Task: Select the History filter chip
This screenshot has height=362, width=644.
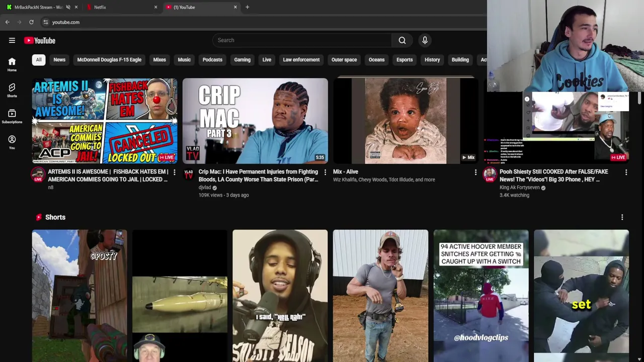Action: [x=432, y=60]
